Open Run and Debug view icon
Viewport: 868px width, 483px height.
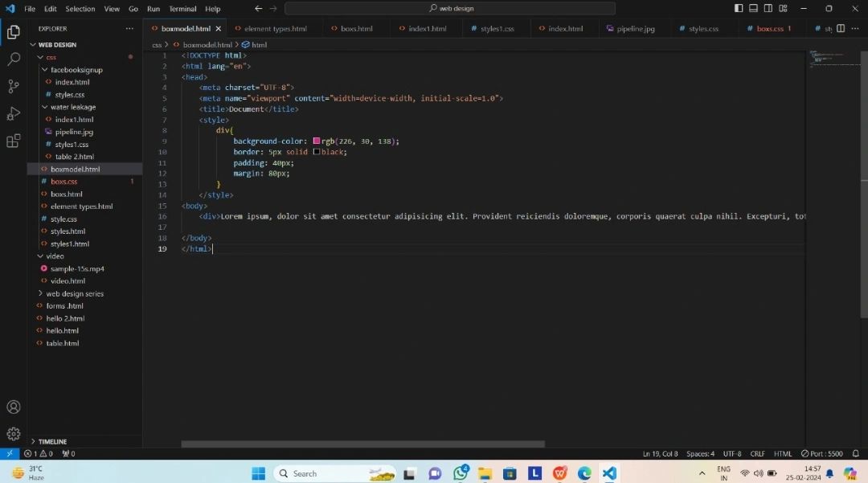tap(13, 113)
